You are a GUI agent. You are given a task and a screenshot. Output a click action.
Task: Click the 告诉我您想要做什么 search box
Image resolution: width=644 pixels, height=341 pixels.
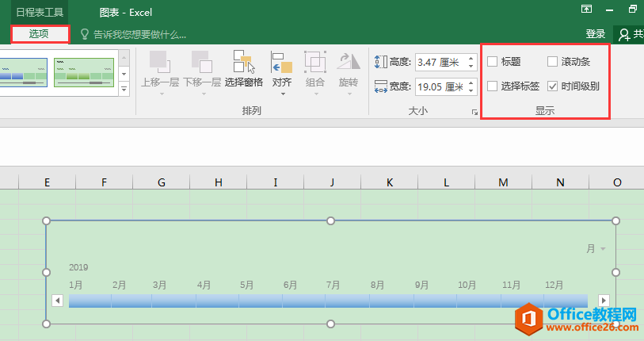click(139, 35)
